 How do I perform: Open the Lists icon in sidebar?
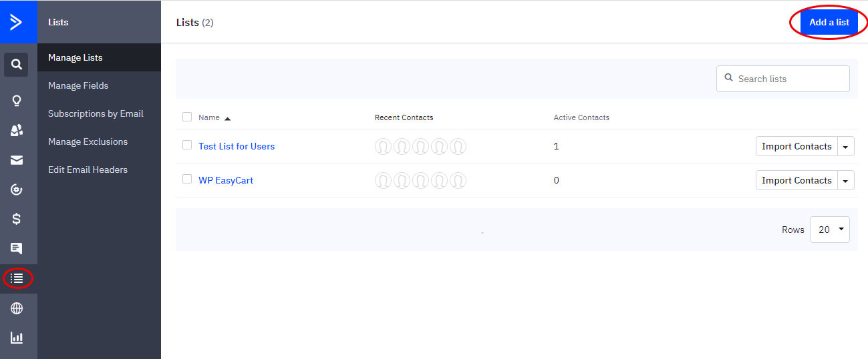17,278
